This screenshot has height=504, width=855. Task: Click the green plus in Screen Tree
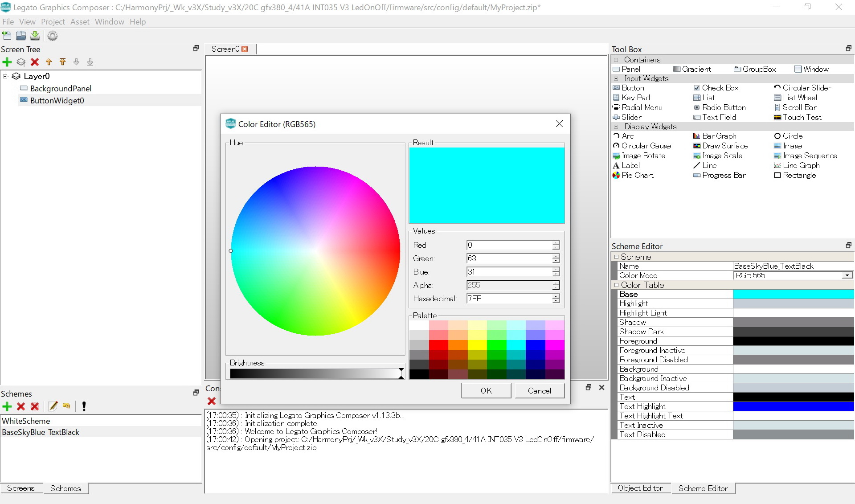pyautogui.click(x=7, y=62)
